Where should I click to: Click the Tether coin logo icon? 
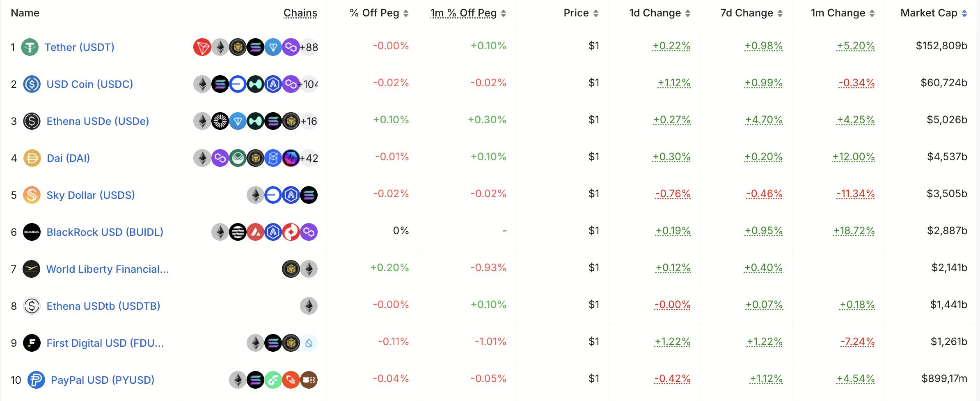click(30, 47)
